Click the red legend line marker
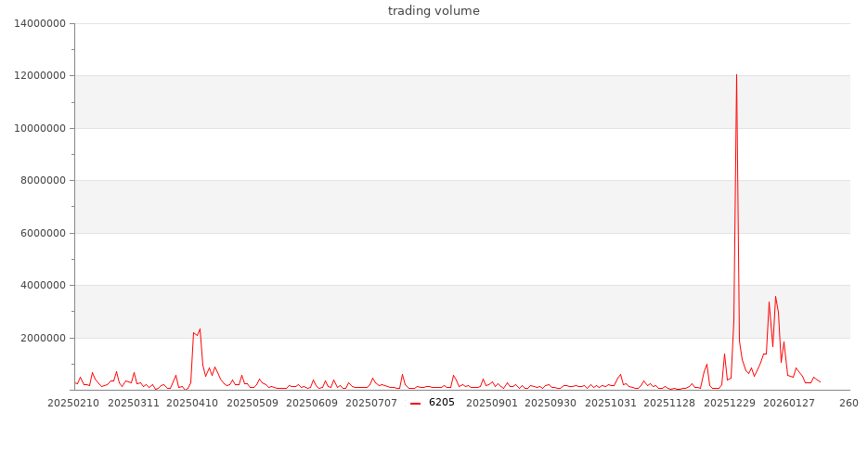Screen dimensions: 868x464 tap(415, 403)
